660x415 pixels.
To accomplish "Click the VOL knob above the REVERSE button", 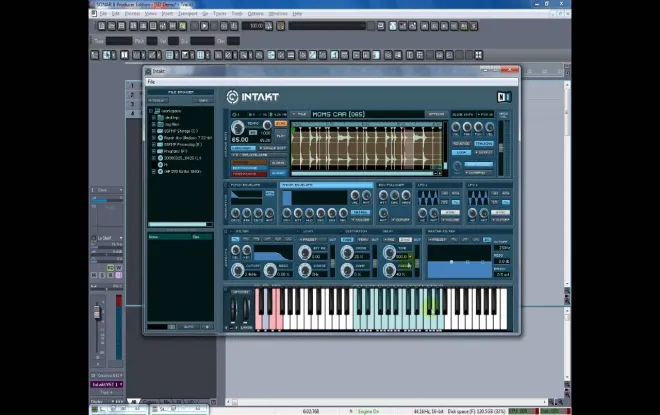I will pyautogui.click(x=455, y=127).
